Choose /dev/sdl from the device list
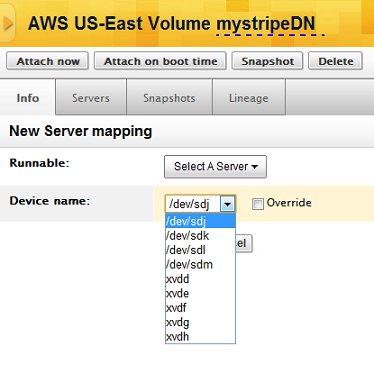Screen dimensions: 374x392 [200, 250]
